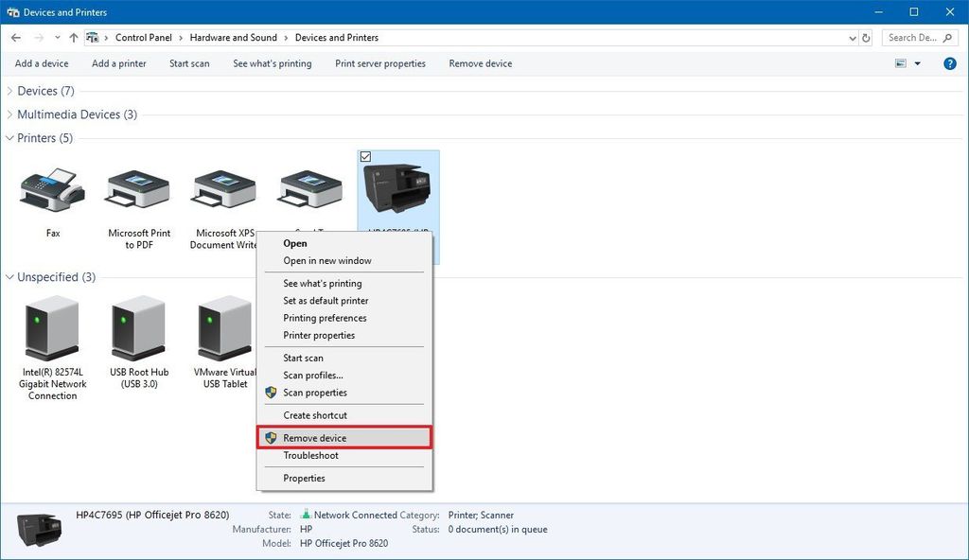The width and height of the screenshot is (969, 560).
Task: Open Help with the question mark icon
Action: (x=948, y=63)
